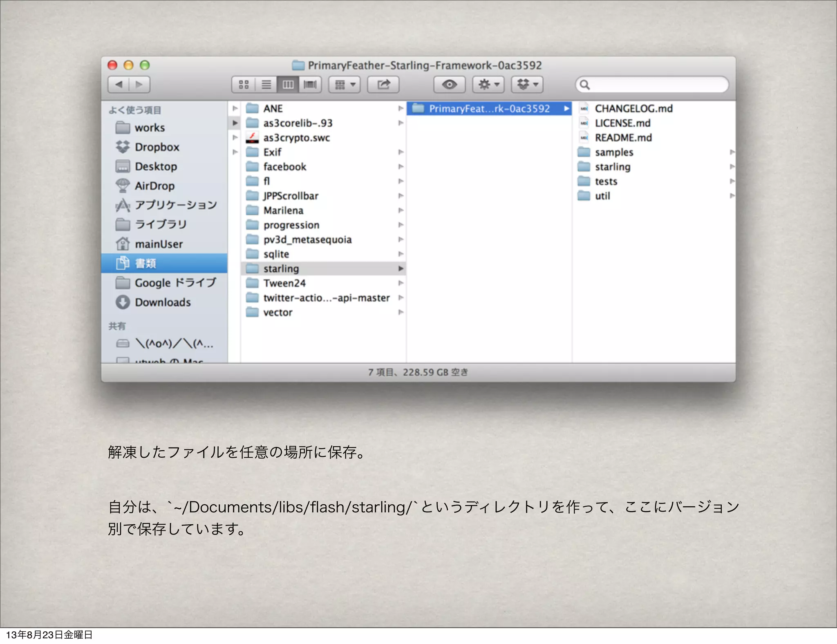Click the folder icon in window title
The image size is (837, 644).
(298, 65)
